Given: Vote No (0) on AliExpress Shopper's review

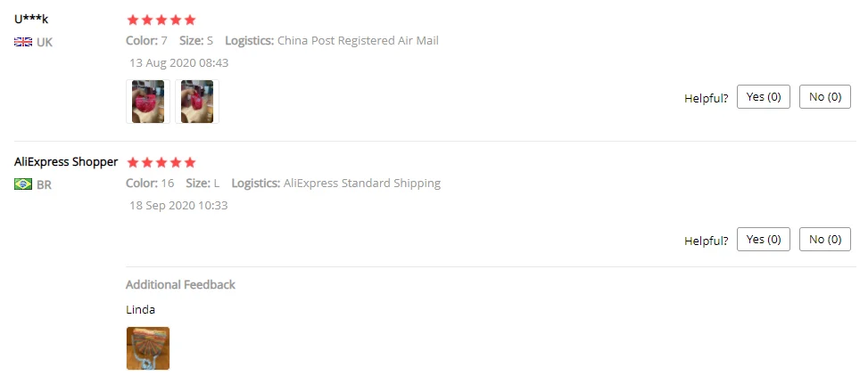Looking at the screenshot, I should [824, 240].
